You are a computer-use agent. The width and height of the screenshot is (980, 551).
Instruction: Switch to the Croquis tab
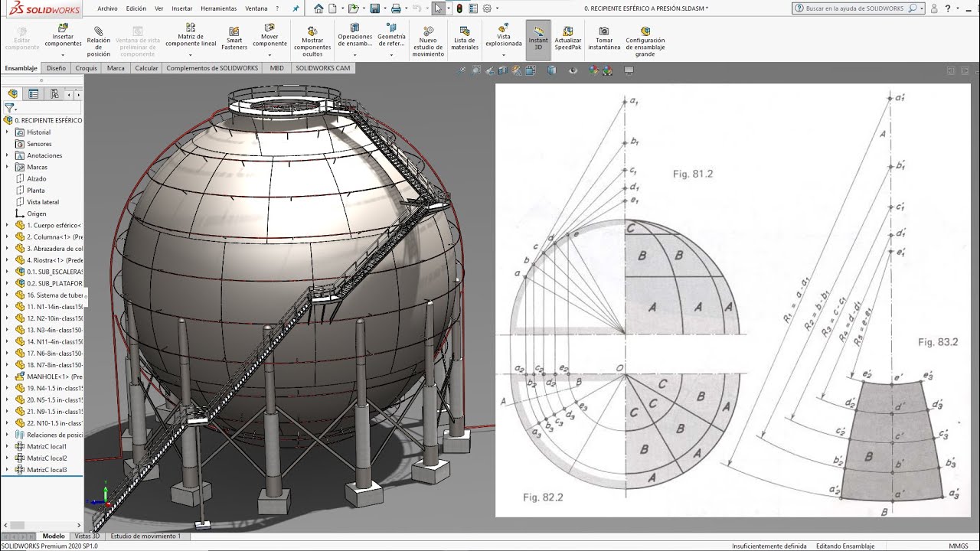point(87,68)
